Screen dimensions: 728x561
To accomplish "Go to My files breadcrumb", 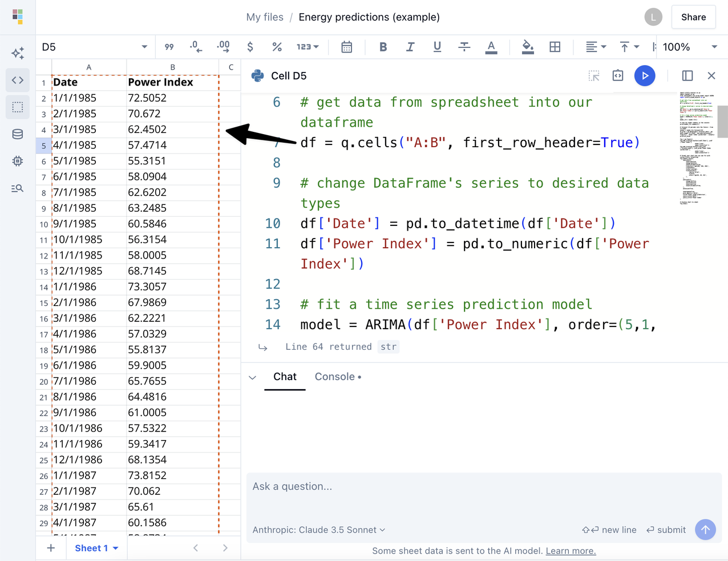I will tap(265, 17).
